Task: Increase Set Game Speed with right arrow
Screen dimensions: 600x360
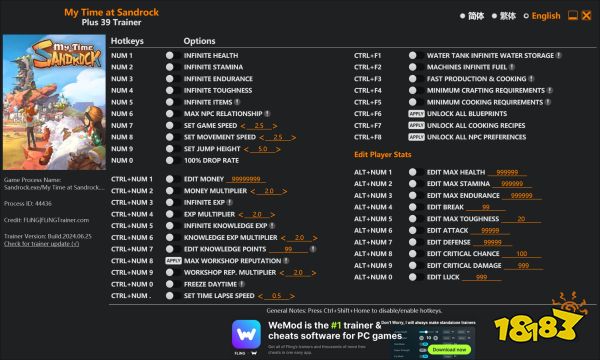Action: 275,126
